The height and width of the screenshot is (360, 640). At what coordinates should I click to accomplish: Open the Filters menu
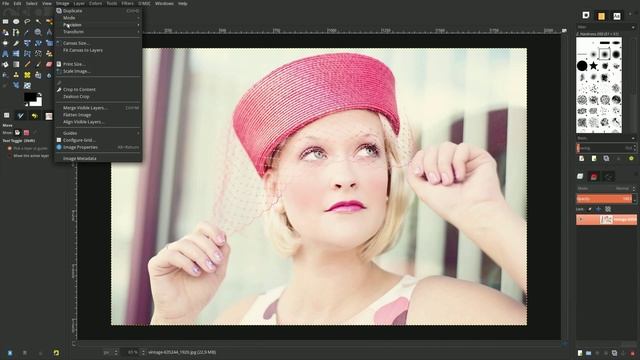(x=127, y=3)
